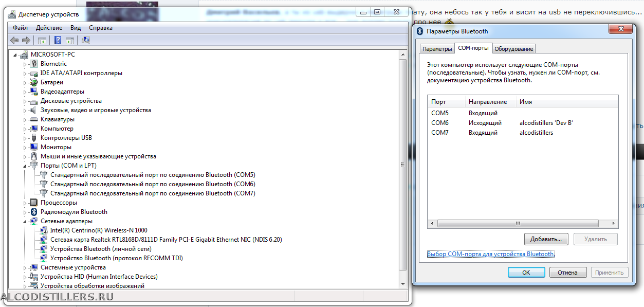This screenshot has height=307, width=644.
Task: Click the blue question mark Help toolbar icon
Action: pos(58,40)
